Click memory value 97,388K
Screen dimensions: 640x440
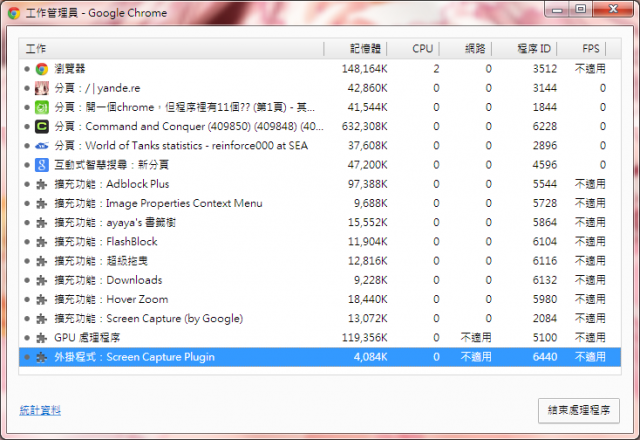367,184
